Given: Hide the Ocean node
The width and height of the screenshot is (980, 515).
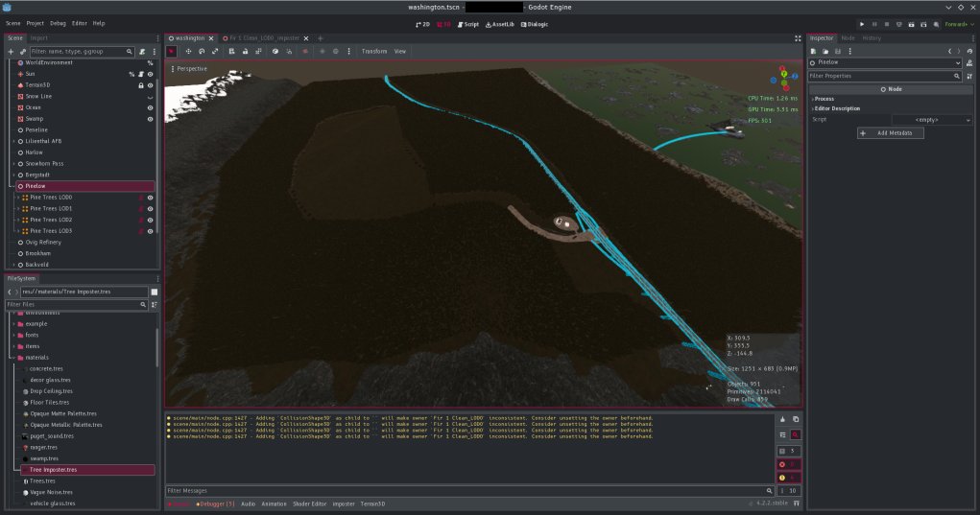Looking at the screenshot, I should 150,107.
